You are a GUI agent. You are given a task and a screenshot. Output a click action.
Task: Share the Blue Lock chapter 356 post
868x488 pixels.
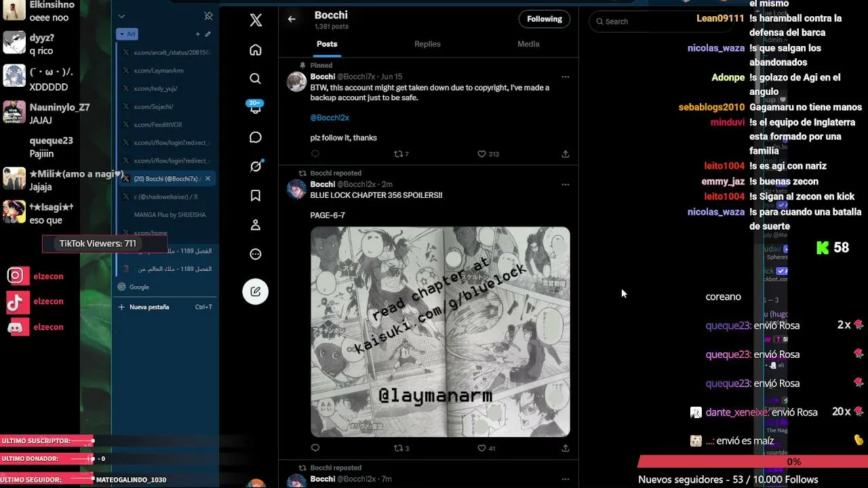tap(565, 448)
